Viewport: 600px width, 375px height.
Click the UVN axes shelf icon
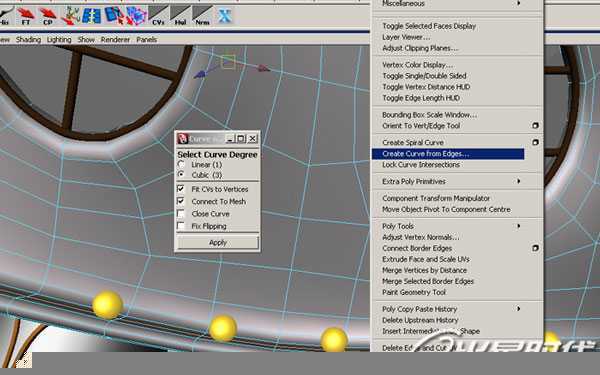coord(70,16)
